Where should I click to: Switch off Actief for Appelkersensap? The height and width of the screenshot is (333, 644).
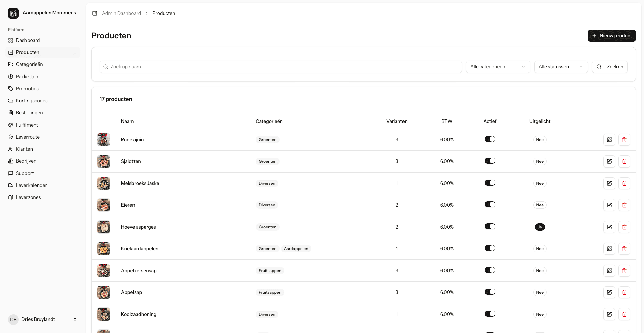[x=490, y=270]
